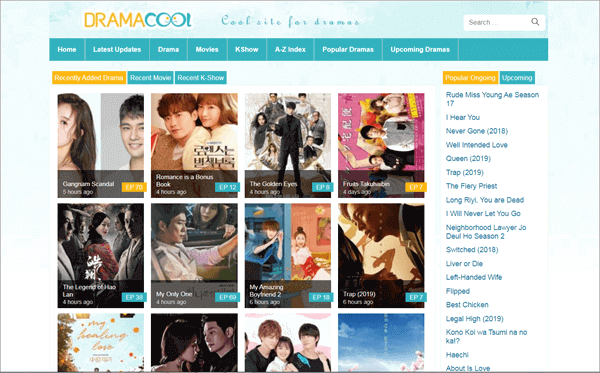Click the EP 18 badge
Viewport: 600px width, 373px height.
321,297
